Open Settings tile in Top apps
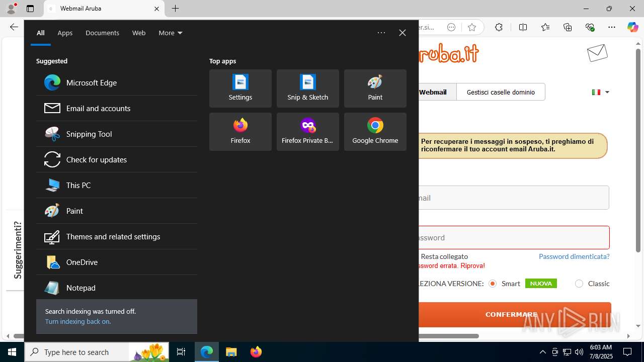Viewport: 644px width, 362px height. 240,88
